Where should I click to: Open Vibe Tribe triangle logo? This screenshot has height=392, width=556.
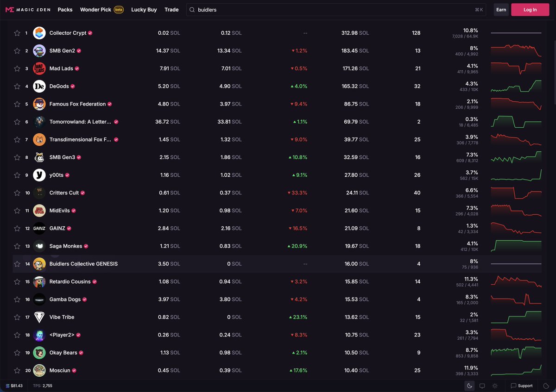click(x=39, y=317)
